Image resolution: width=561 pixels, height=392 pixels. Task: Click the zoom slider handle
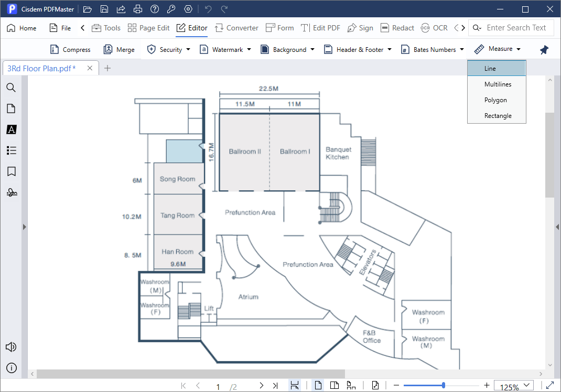coord(444,385)
